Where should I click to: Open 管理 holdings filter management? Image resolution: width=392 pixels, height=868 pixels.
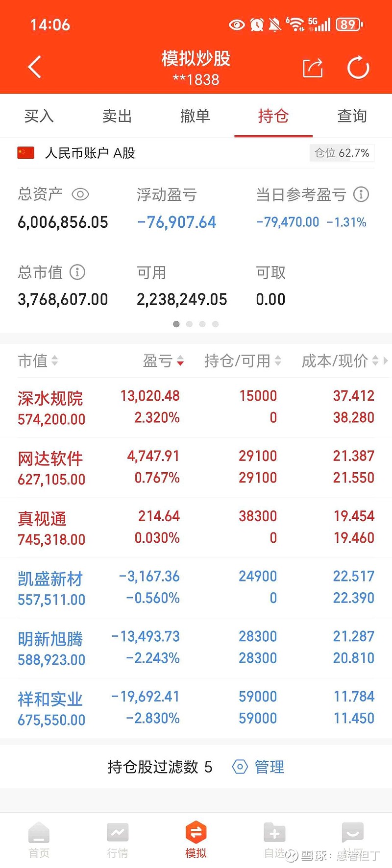tap(259, 767)
